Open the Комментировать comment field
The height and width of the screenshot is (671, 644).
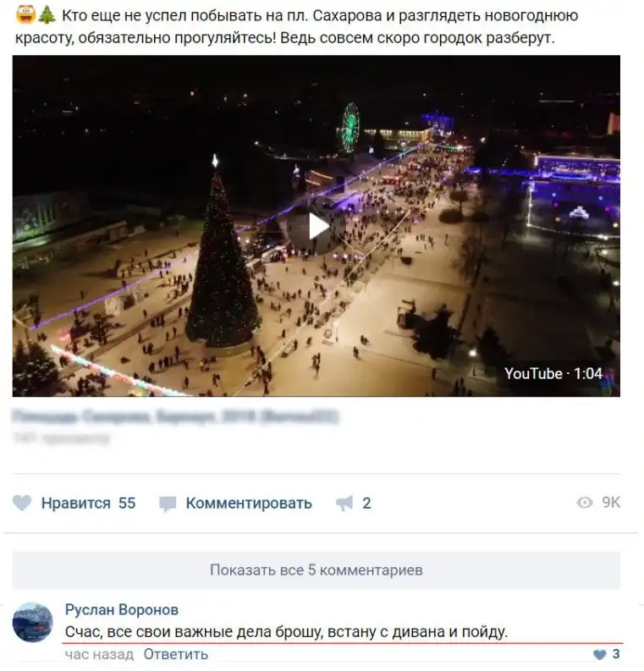tap(249, 503)
